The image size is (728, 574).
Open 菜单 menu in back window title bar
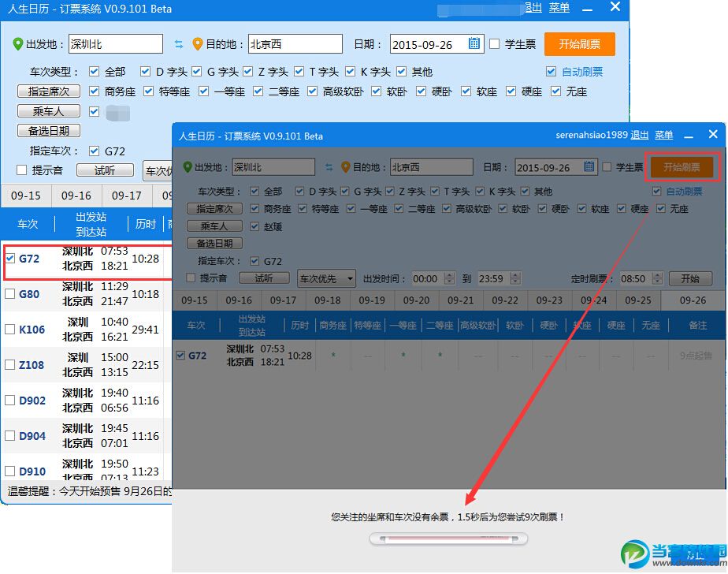tap(559, 7)
